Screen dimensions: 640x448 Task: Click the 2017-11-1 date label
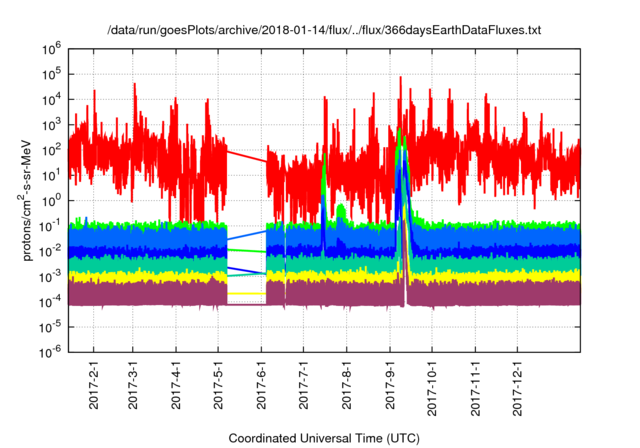(x=475, y=388)
